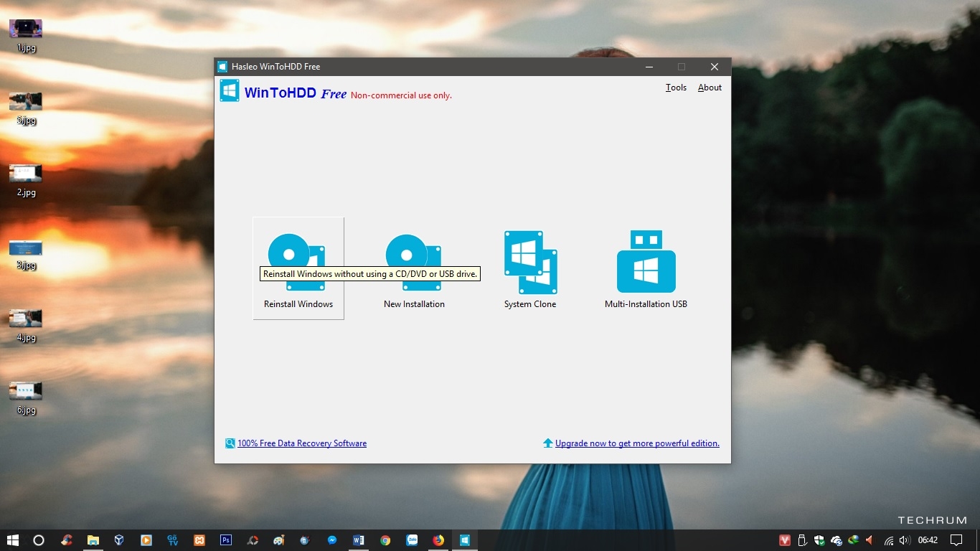Viewport: 980px width, 551px height.
Task: Launch VirtualBox from the taskbar
Action: [120, 540]
